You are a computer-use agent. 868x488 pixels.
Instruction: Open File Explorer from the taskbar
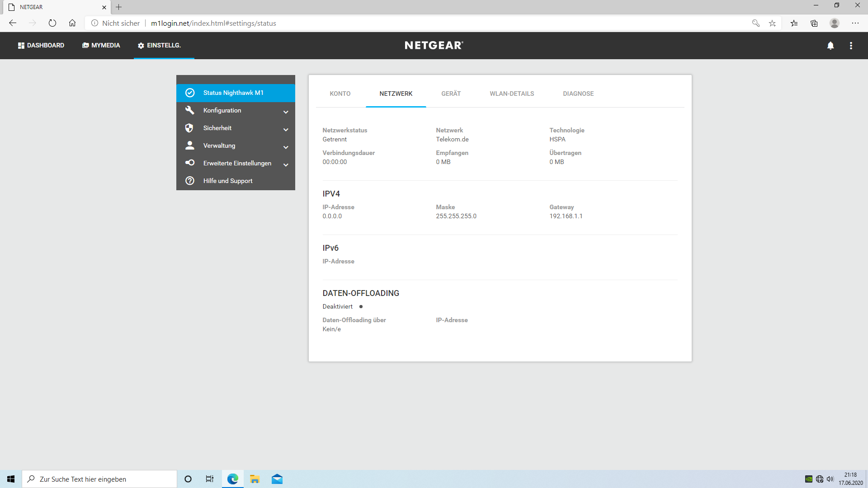click(x=255, y=479)
